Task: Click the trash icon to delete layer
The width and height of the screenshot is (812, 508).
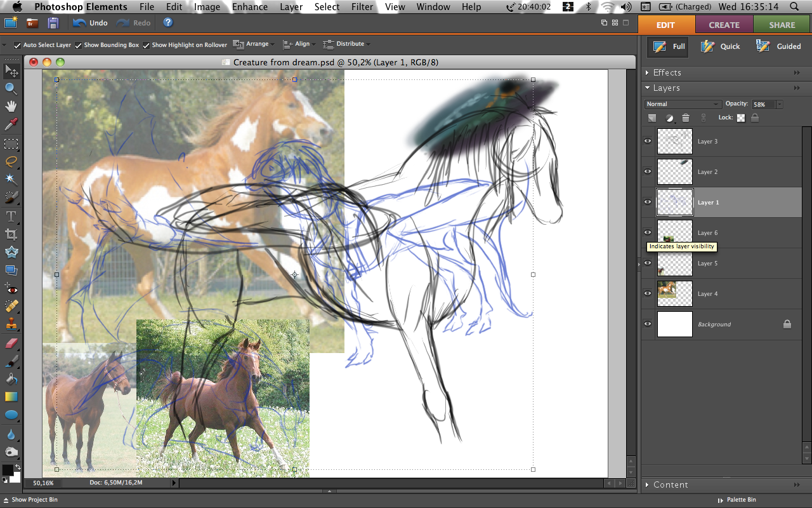Action: (x=686, y=117)
